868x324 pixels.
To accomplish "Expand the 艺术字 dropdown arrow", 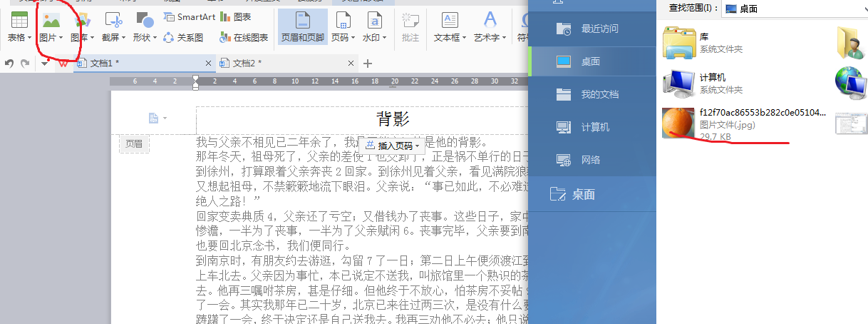I will click(504, 38).
